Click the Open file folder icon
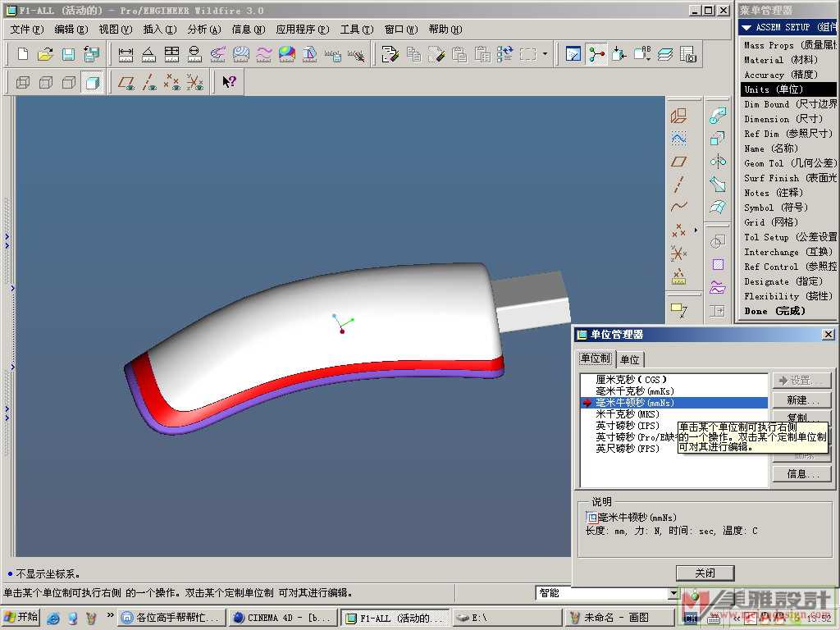This screenshot has height=630, width=840. coord(46,54)
